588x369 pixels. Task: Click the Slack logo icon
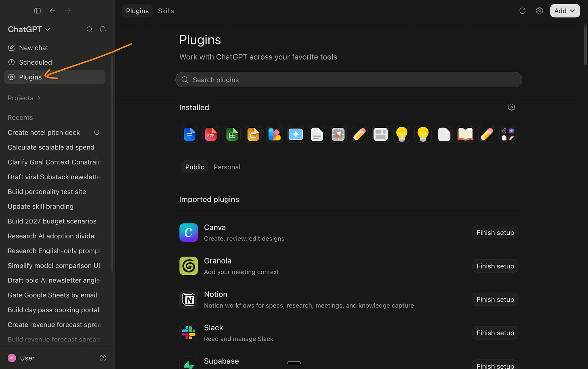(189, 333)
